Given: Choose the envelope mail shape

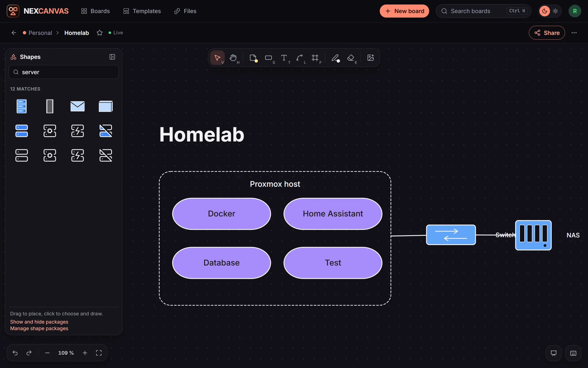Looking at the screenshot, I should click(78, 106).
